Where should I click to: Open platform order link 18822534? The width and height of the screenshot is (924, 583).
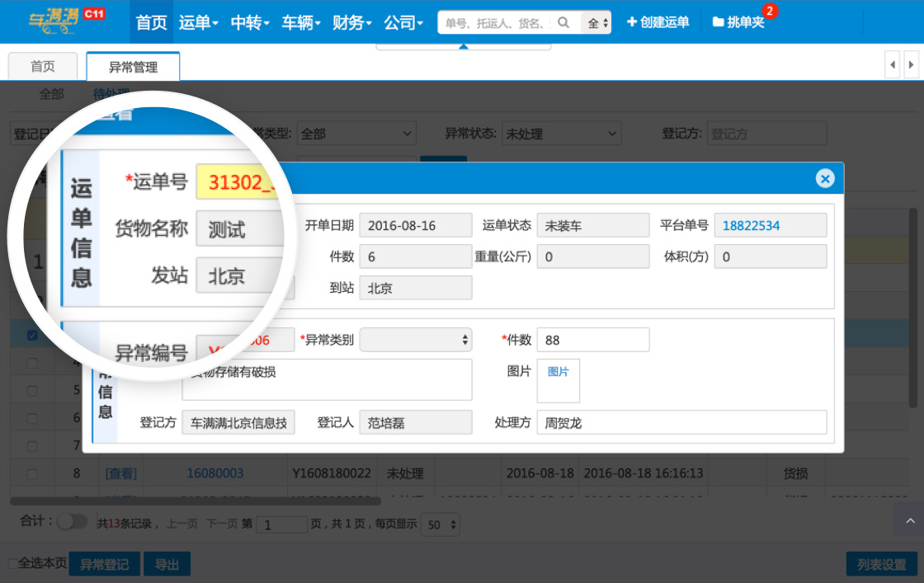[x=752, y=225]
